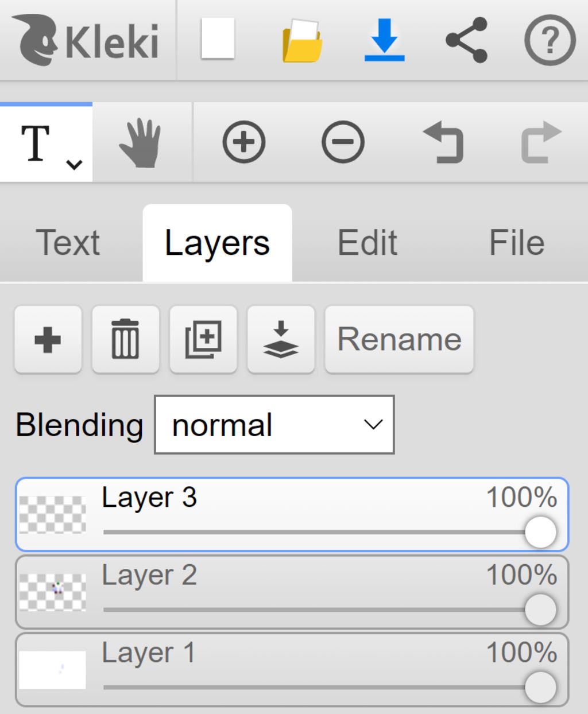
Task: Select the Hand pan tool
Action: coord(141,142)
